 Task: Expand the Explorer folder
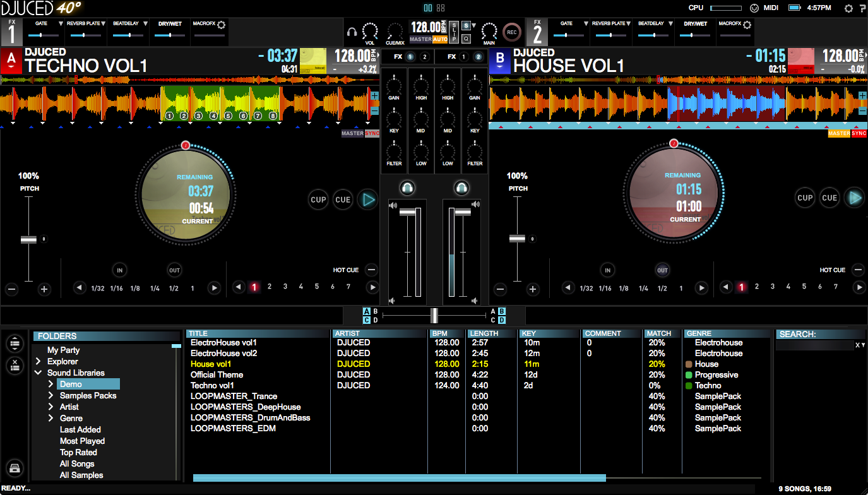point(39,362)
